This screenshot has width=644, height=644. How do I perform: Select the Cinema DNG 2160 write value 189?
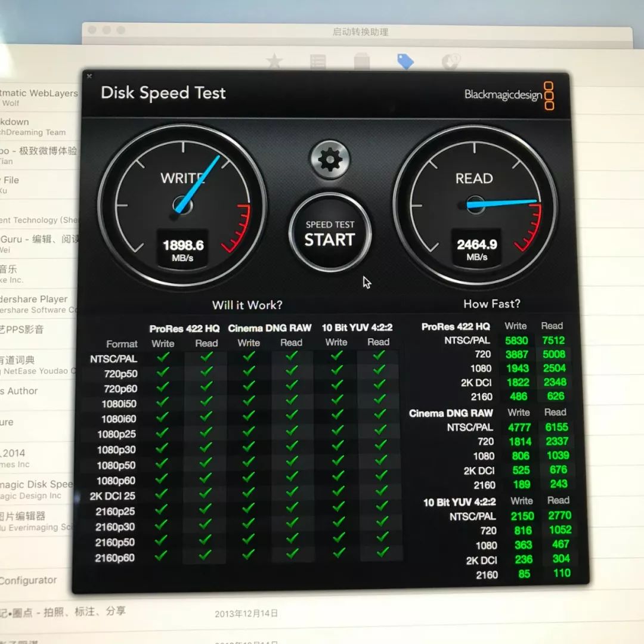(x=522, y=485)
